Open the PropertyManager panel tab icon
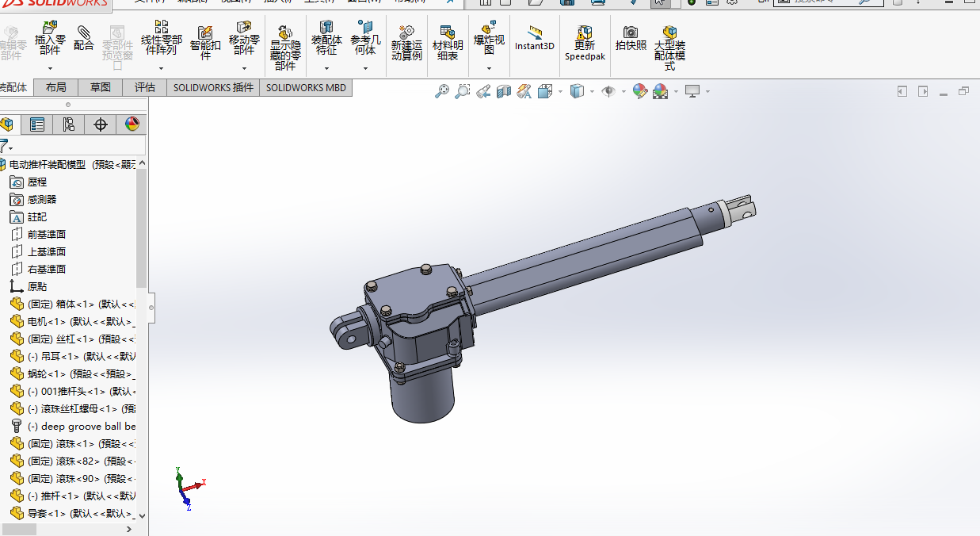Viewport: 980px width, 536px height. [x=37, y=124]
